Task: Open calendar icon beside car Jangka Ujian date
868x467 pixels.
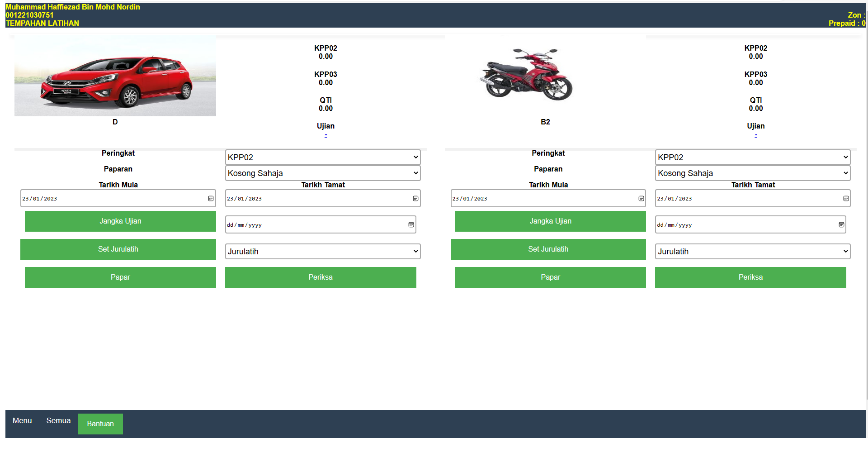Action: pos(411,225)
